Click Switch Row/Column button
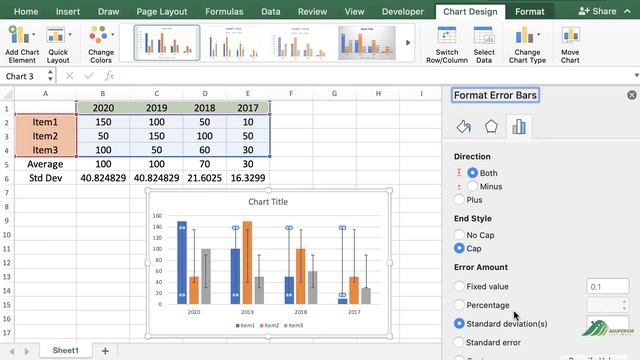This screenshot has width=640, height=360. pyautogui.click(x=447, y=44)
